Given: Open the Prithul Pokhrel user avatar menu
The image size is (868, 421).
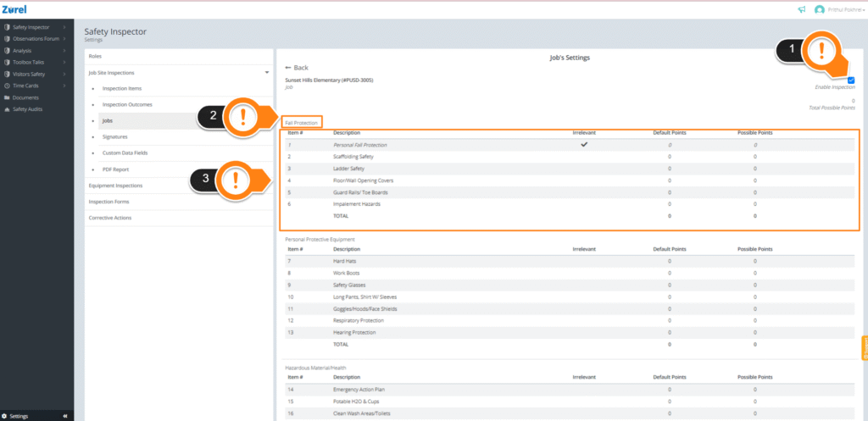Looking at the screenshot, I should [x=820, y=9].
